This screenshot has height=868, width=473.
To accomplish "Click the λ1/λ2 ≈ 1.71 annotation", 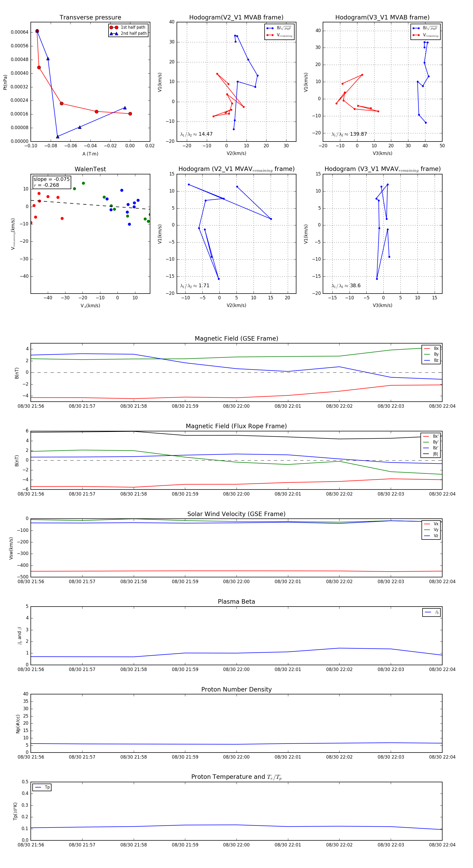I will pyautogui.click(x=194, y=286).
